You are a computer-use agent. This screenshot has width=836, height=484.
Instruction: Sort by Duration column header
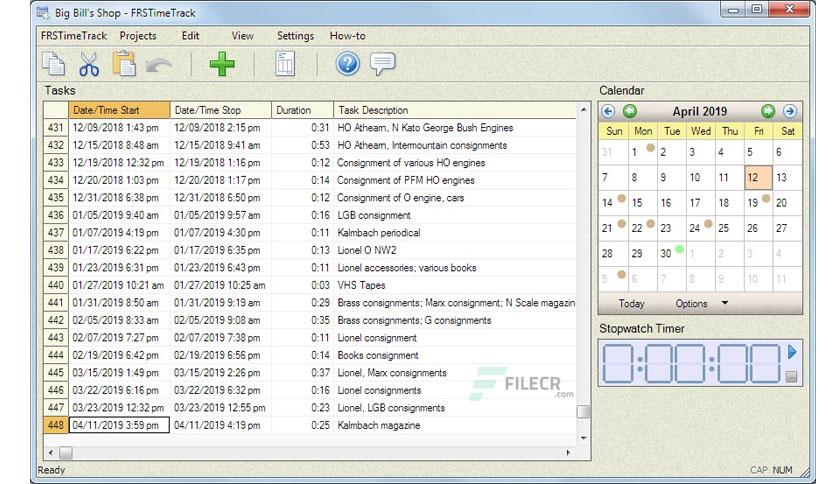(302, 110)
